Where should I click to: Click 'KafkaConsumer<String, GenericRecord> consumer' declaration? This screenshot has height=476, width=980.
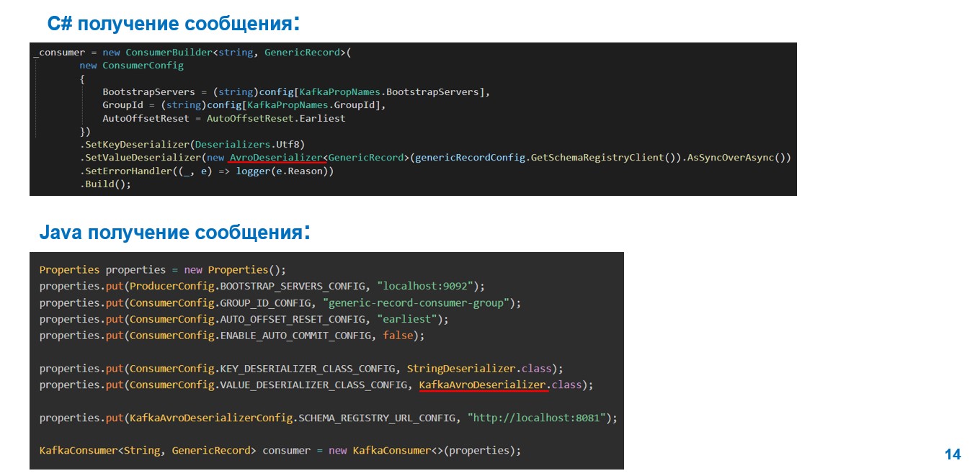(175, 451)
